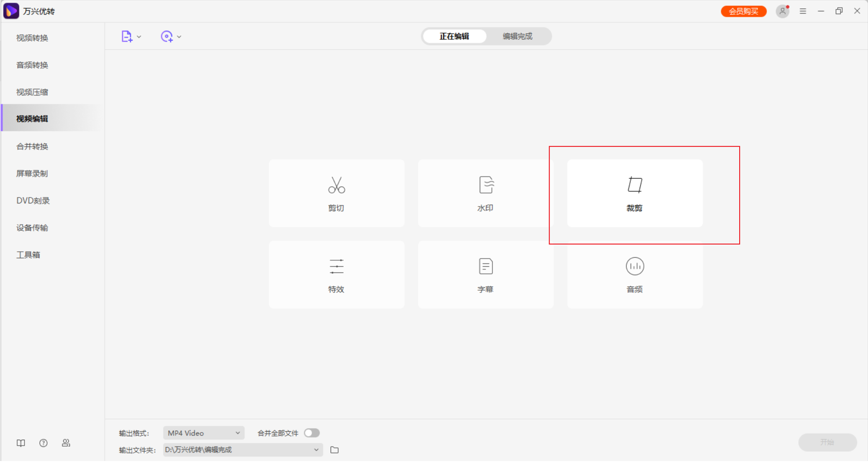Image resolution: width=868 pixels, height=462 pixels.
Task: Click the load disc icon in the toolbar
Action: (167, 36)
